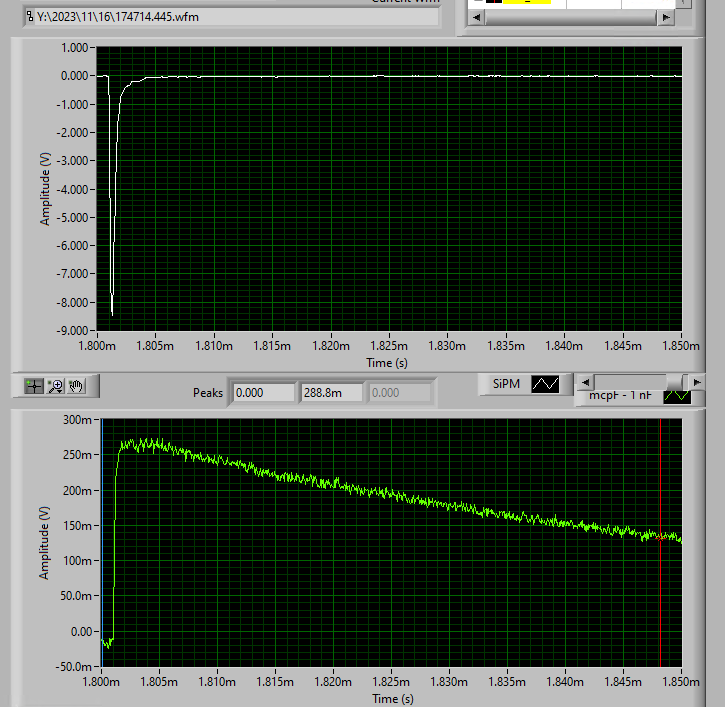The width and height of the screenshot is (725, 707).
Task: Click the lower graph's Time (s) axis label
Action: (x=393, y=699)
